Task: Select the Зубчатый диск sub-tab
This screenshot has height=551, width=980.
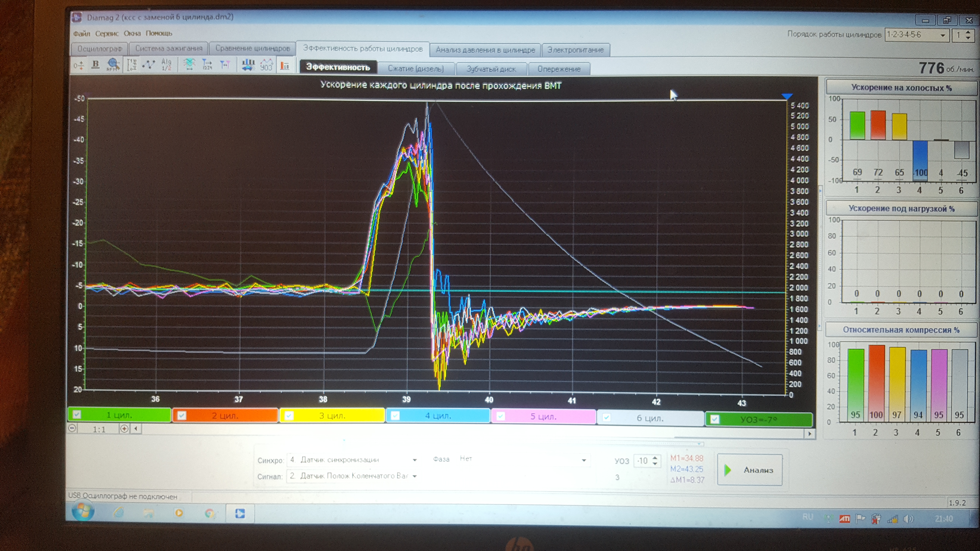Action: [x=491, y=69]
